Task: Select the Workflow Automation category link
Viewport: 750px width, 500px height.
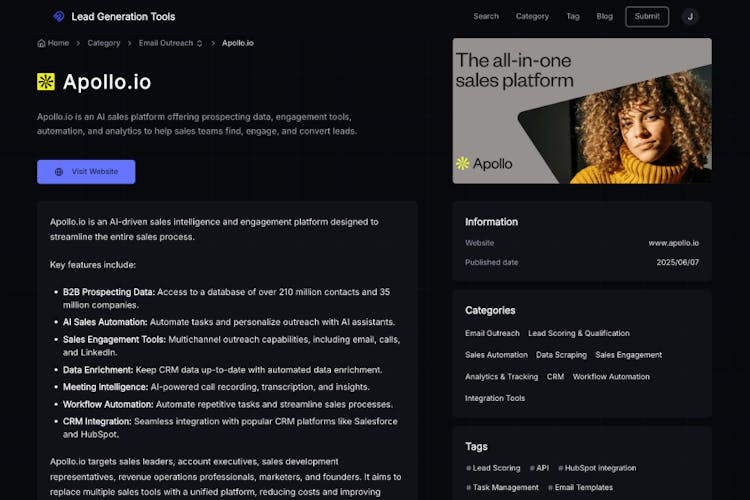Action: [611, 377]
